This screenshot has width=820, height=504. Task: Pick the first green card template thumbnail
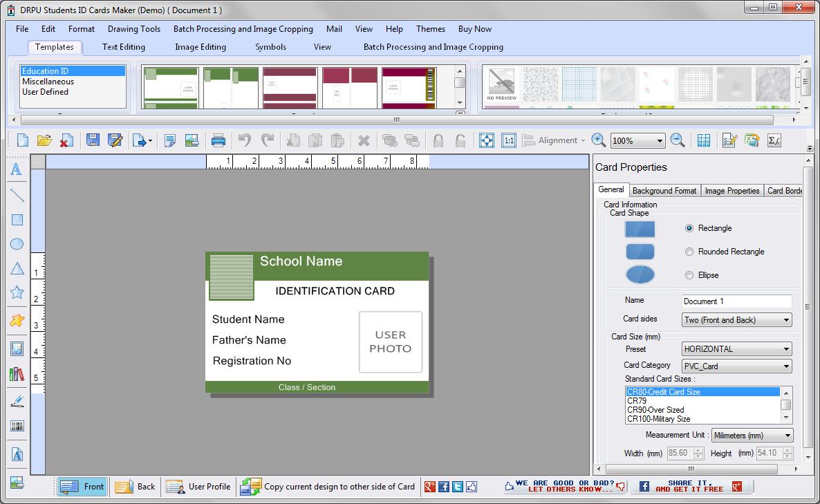[171, 87]
